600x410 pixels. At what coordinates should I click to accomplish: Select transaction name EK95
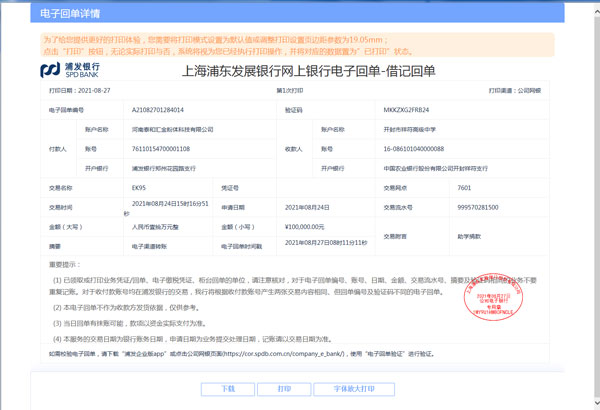click(139, 188)
